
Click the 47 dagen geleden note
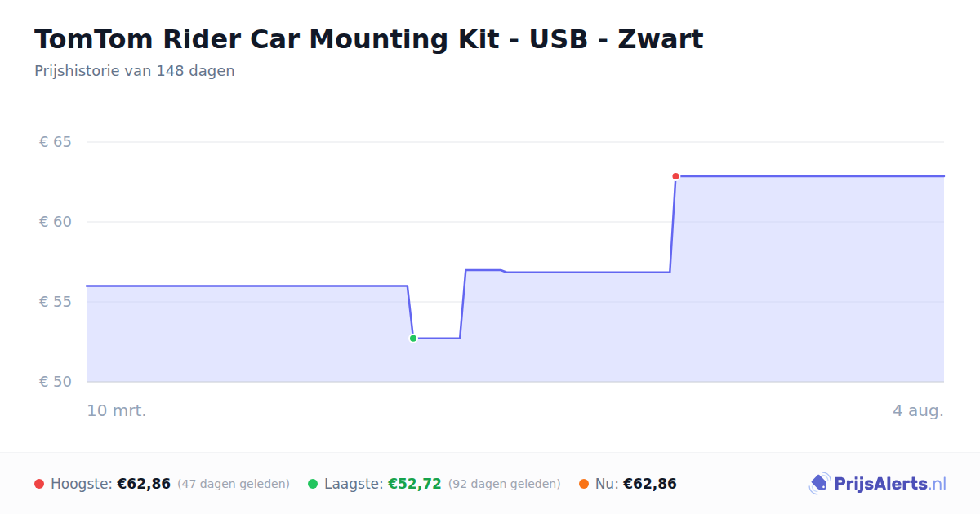pos(234,484)
